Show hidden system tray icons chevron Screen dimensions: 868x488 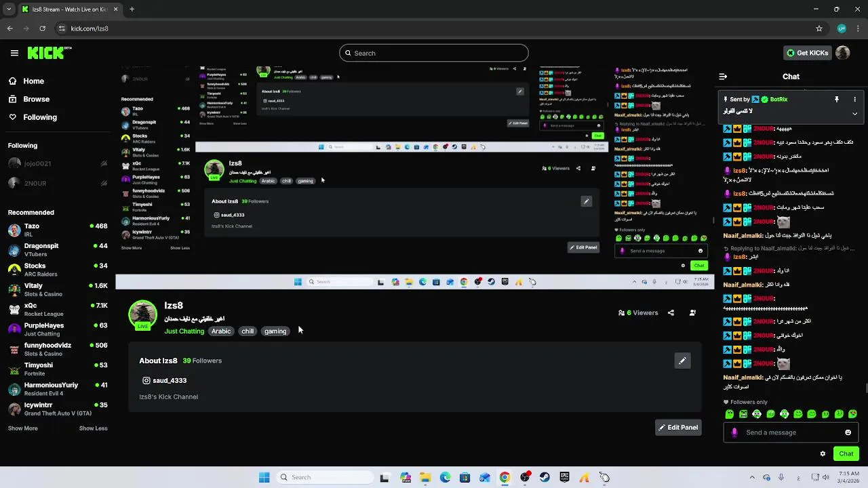(751, 477)
